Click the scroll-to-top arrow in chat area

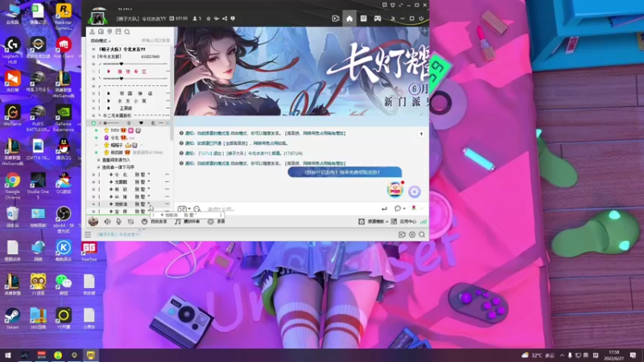click(x=421, y=134)
